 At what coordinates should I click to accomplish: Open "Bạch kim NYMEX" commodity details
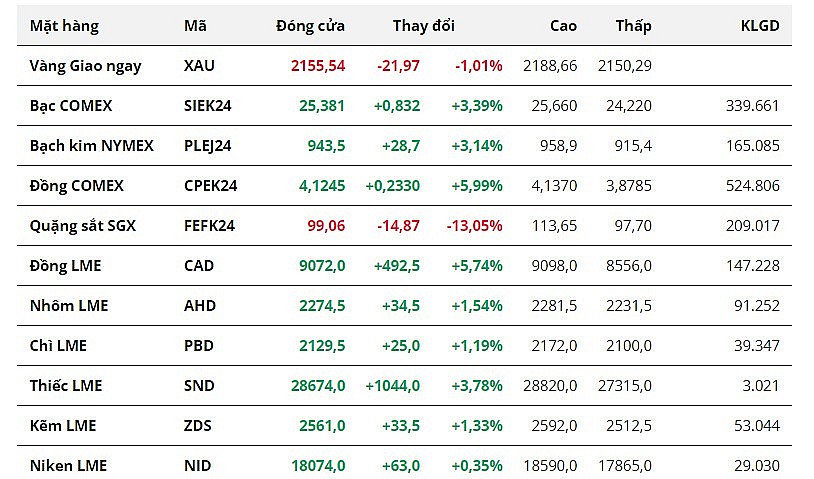tap(91, 145)
